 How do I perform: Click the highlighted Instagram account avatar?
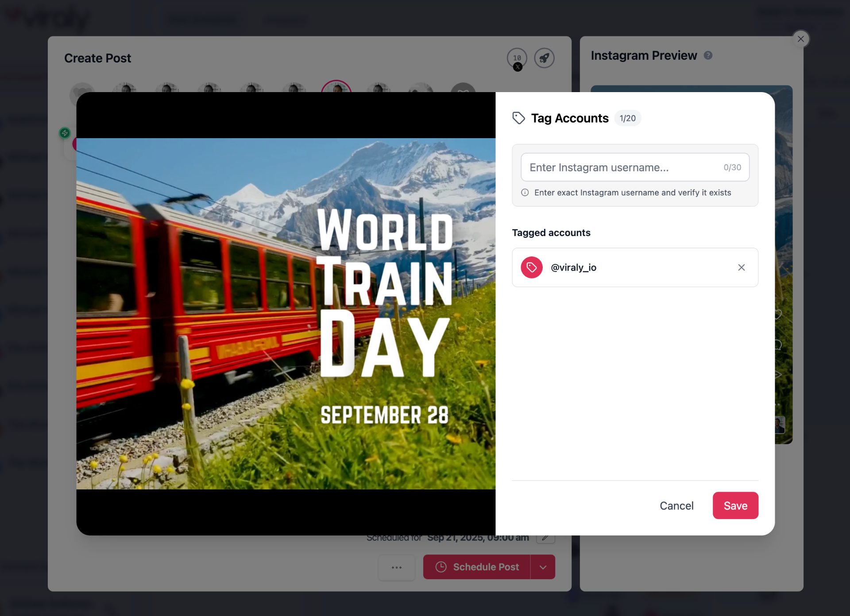click(x=336, y=87)
